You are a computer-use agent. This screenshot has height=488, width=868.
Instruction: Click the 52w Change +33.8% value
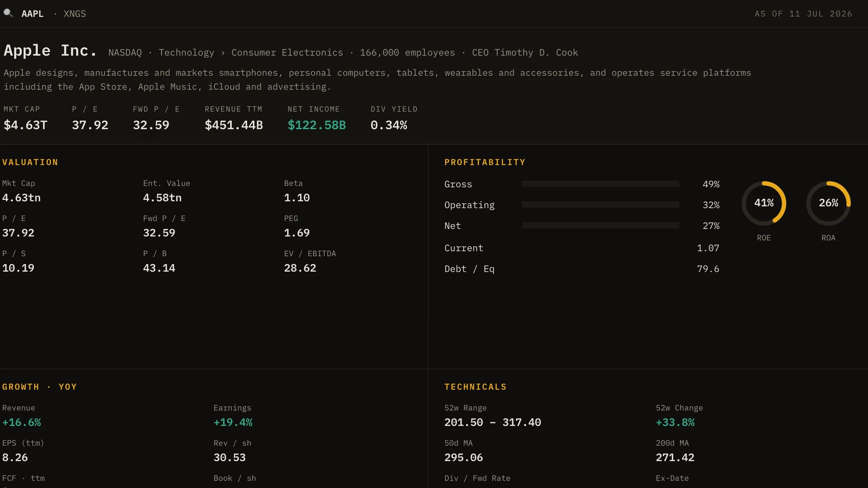(x=675, y=422)
